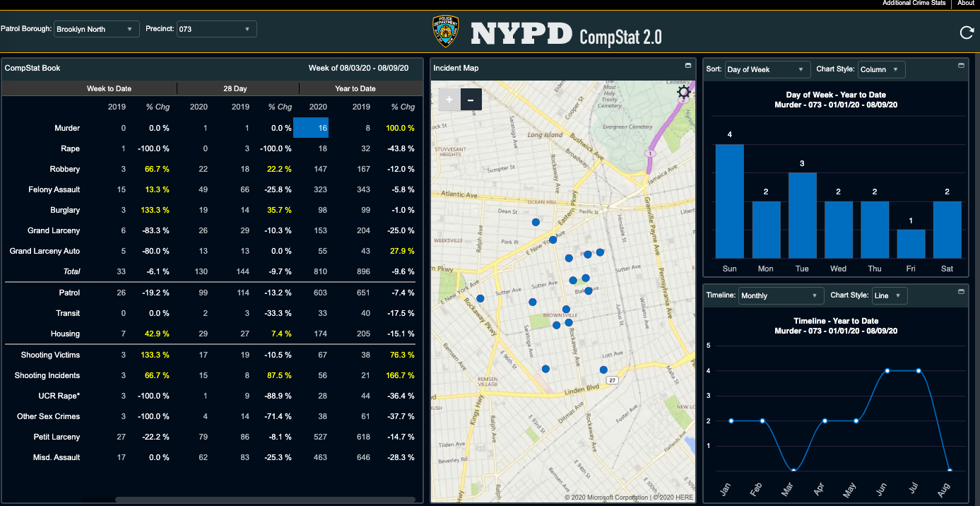The height and width of the screenshot is (506, 980).
Task: Open the Patrol Borough dropdown
Action: click(96, 29)
